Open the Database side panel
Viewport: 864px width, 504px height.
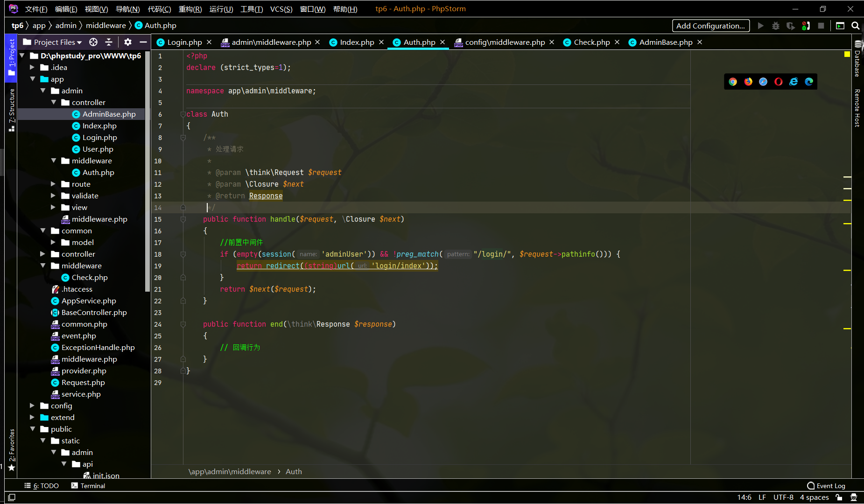(x=857, y=59)
